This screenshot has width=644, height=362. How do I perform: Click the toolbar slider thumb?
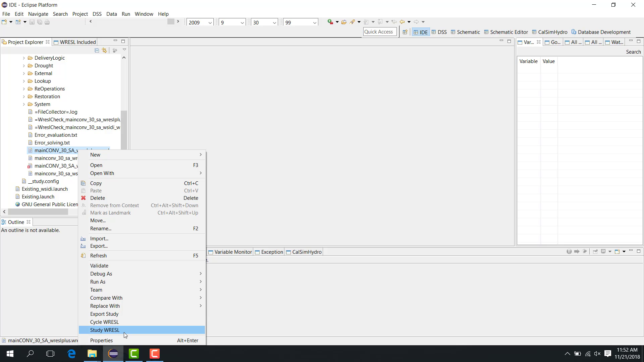point(171,21)
